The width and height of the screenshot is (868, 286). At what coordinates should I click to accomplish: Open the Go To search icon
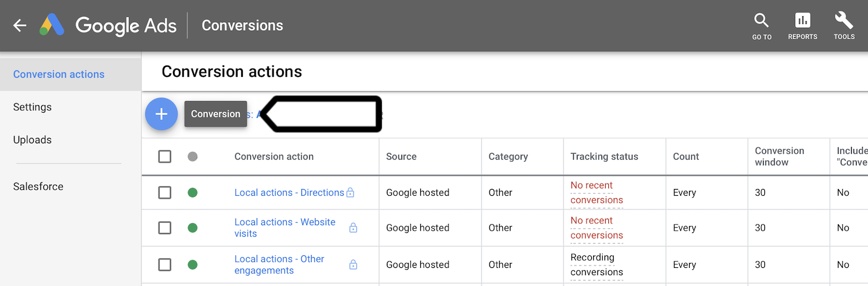761,26
